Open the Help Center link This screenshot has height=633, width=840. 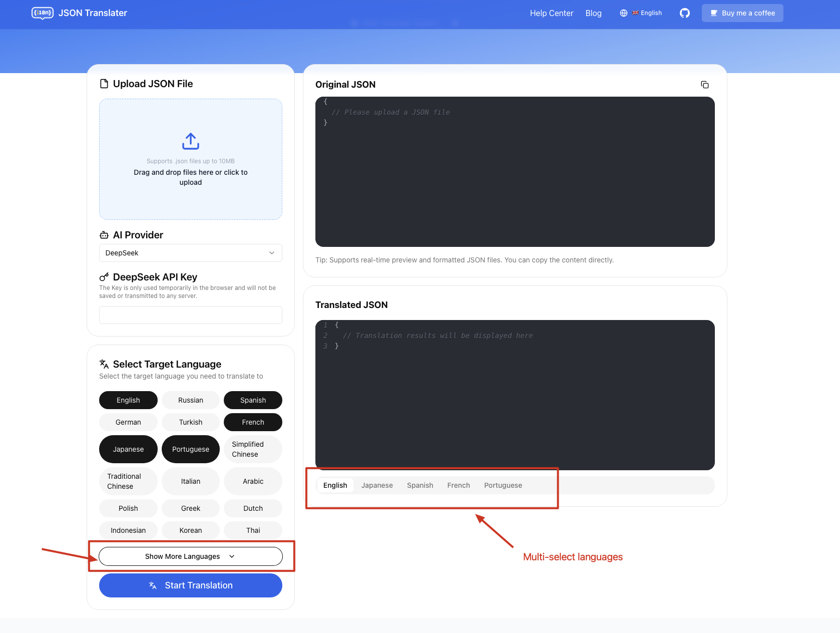[x=551, y=13]
